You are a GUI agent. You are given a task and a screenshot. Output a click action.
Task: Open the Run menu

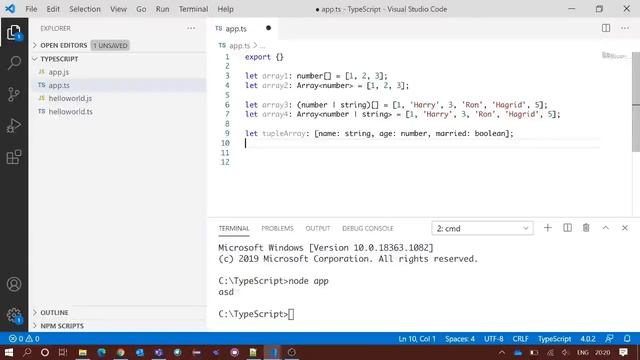162,9
